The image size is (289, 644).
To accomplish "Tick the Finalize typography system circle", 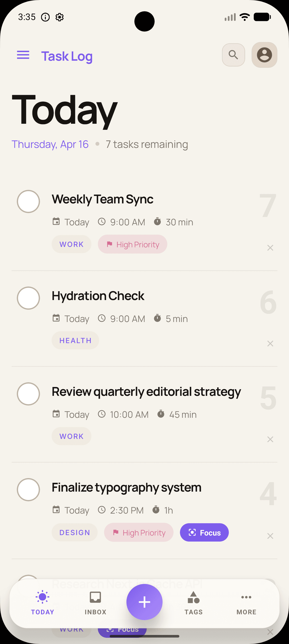I will point(28,489).
